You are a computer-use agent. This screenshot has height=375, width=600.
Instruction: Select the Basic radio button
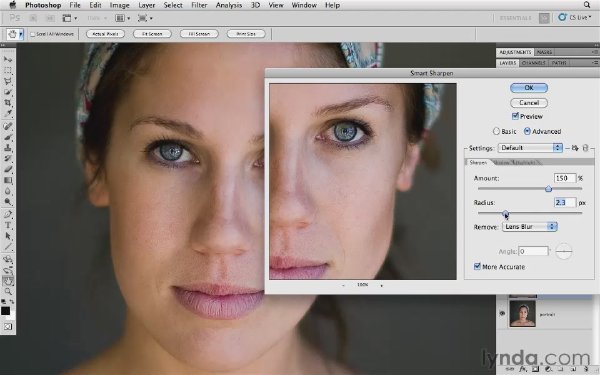coord(496,131)
